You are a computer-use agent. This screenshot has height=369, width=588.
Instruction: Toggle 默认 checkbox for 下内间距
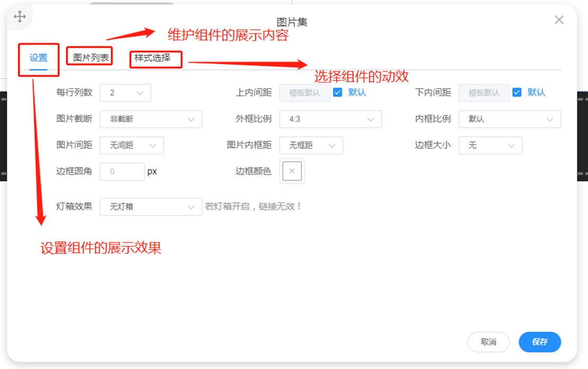[517, 92]
